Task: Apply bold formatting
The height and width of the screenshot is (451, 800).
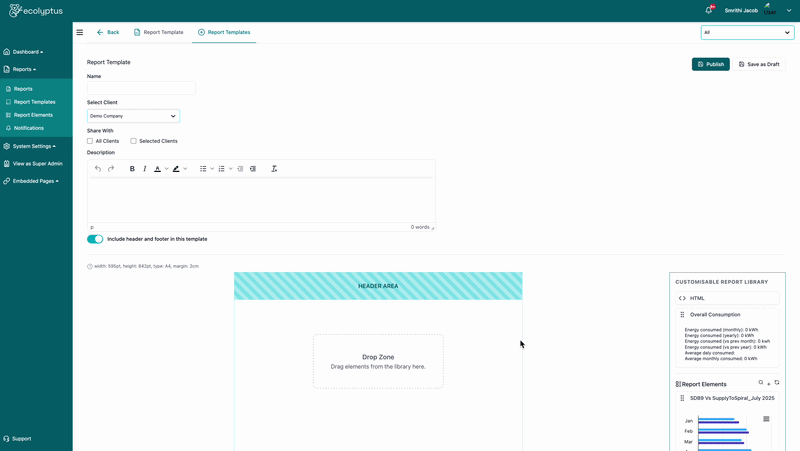Action: pyautogui.click(x=132, y=168)
